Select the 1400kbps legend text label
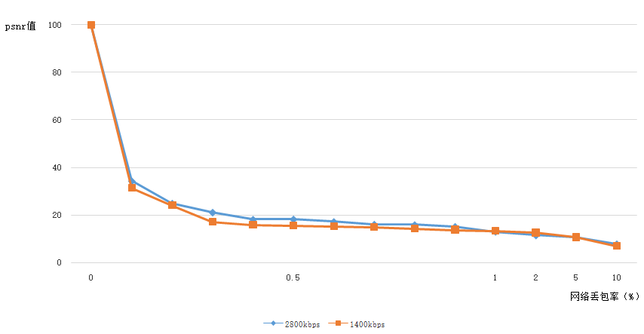The width and height of the screenshot is (644, 334). (367, 324)
